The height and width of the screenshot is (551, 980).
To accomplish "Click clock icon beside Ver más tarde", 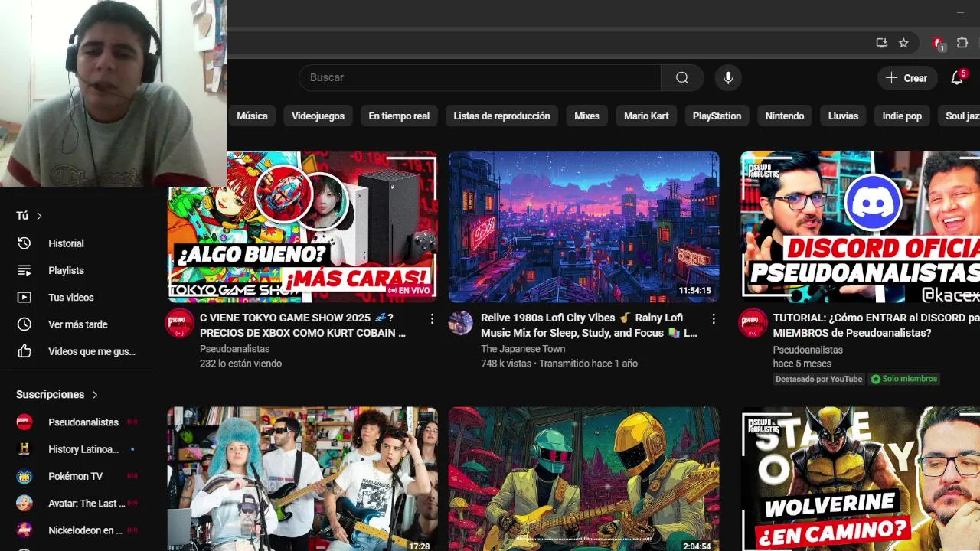I will 24,324.
